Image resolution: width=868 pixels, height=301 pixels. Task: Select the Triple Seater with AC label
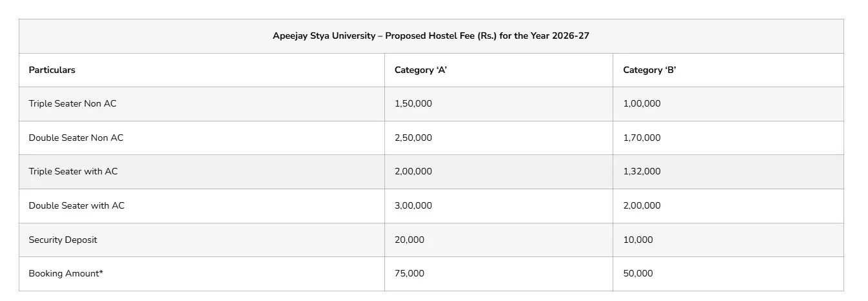[73, 171]
